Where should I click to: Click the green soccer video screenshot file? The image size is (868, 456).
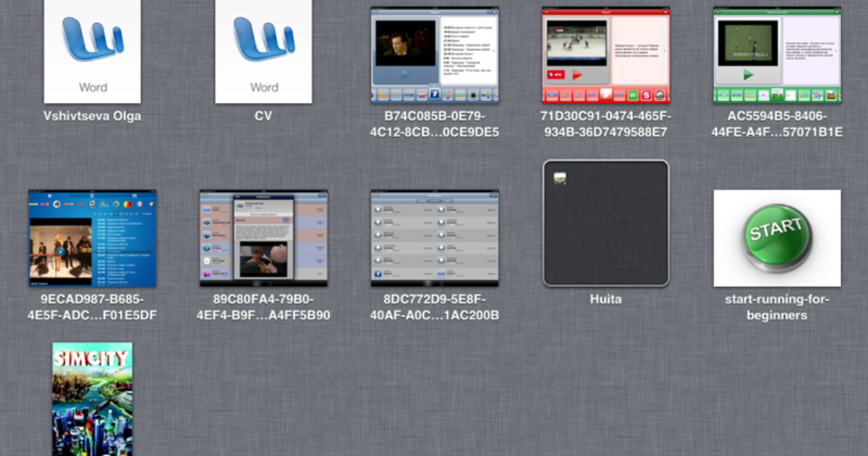(776, 51)
